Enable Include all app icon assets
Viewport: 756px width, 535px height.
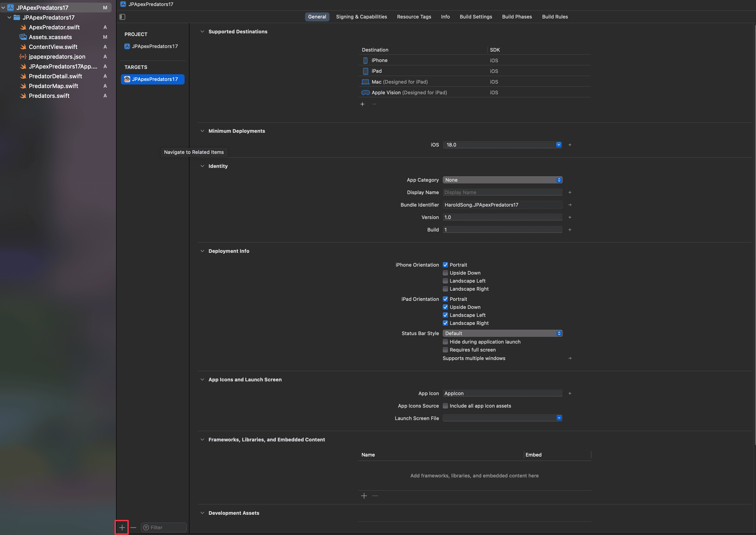click(445, 406)
